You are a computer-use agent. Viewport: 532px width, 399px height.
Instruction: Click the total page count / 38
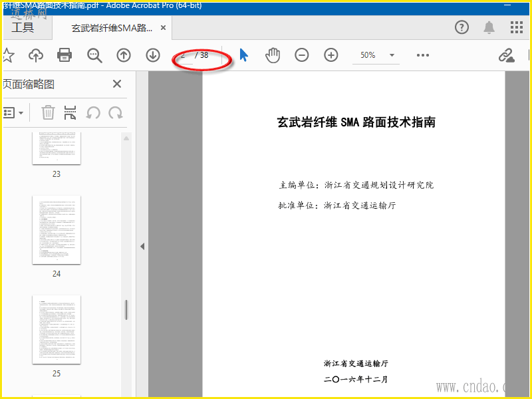click(202, 55)
